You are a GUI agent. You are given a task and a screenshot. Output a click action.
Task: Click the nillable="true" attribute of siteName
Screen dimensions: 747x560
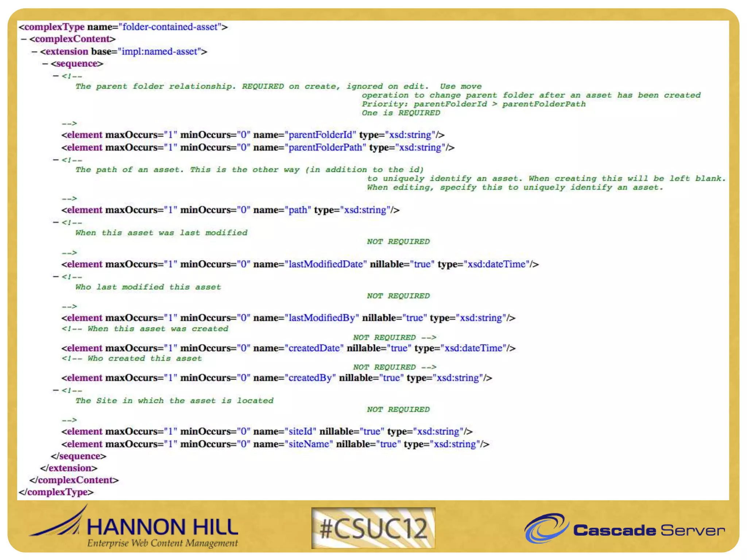[x=368, y=444]
